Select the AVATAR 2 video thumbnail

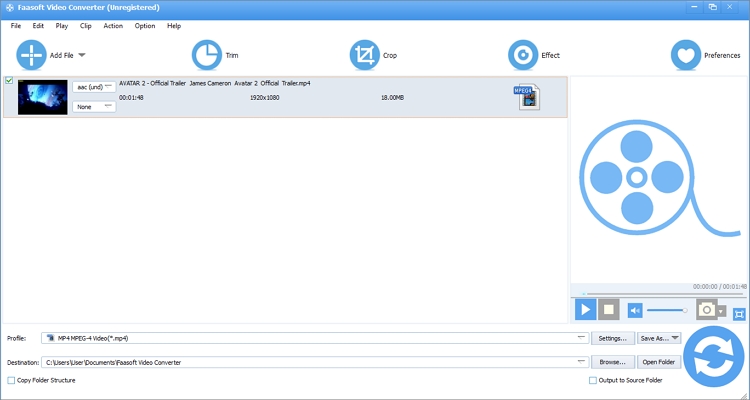[43, 97]
